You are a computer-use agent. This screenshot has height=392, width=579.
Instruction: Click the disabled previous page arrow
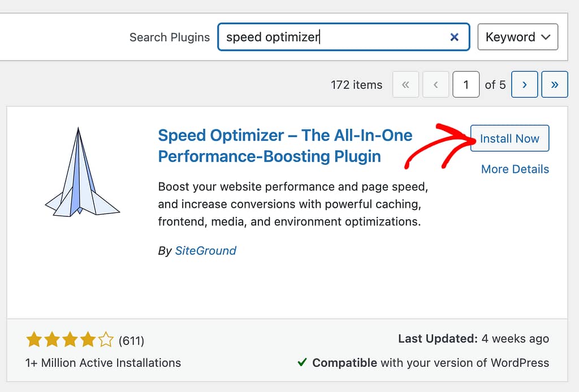point(436,85)
